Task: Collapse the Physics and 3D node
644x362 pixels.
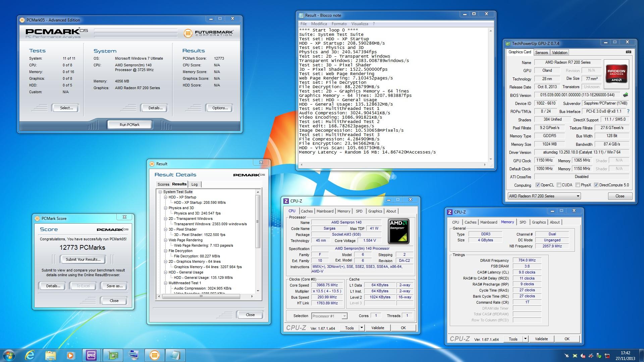Action: 166,208
